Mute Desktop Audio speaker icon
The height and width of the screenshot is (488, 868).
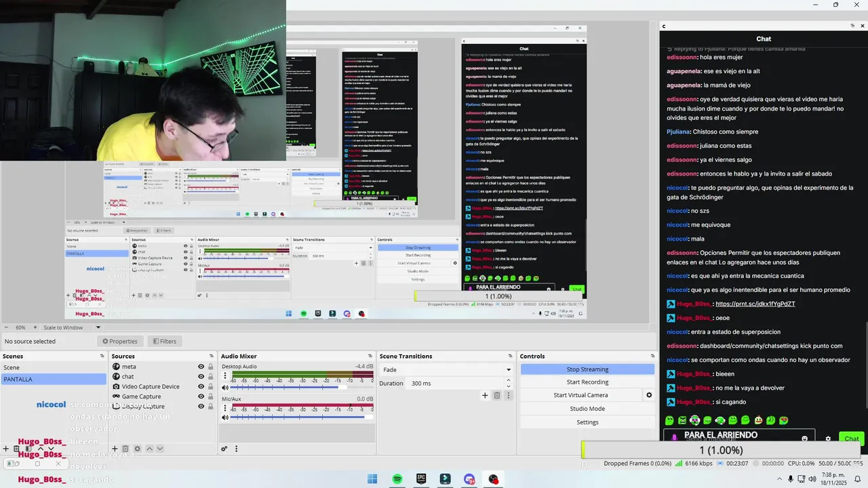225,388
